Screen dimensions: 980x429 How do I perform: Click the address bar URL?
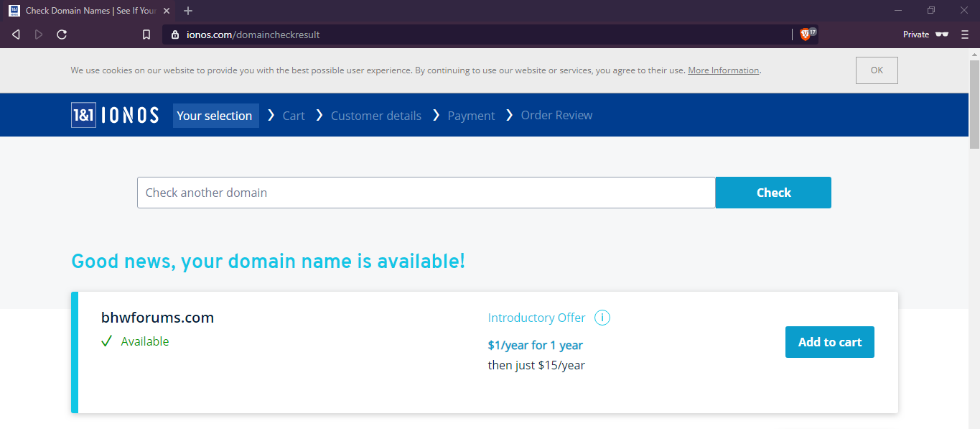point(253,34)
